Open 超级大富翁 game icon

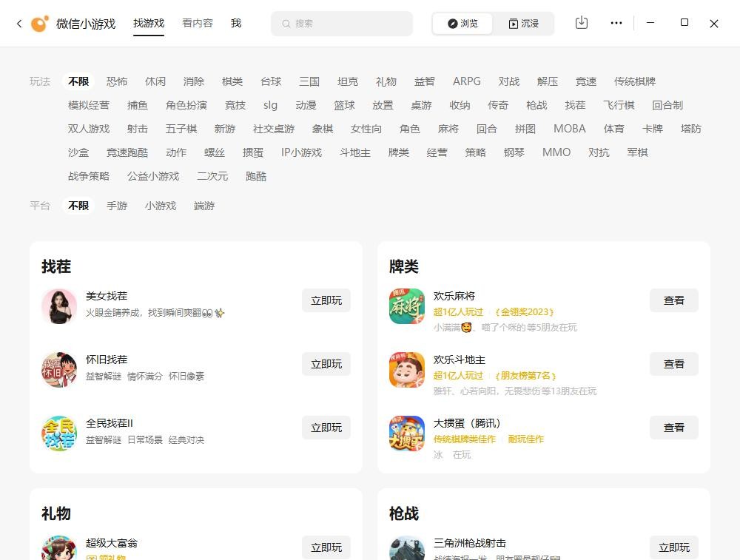[59, 547]
